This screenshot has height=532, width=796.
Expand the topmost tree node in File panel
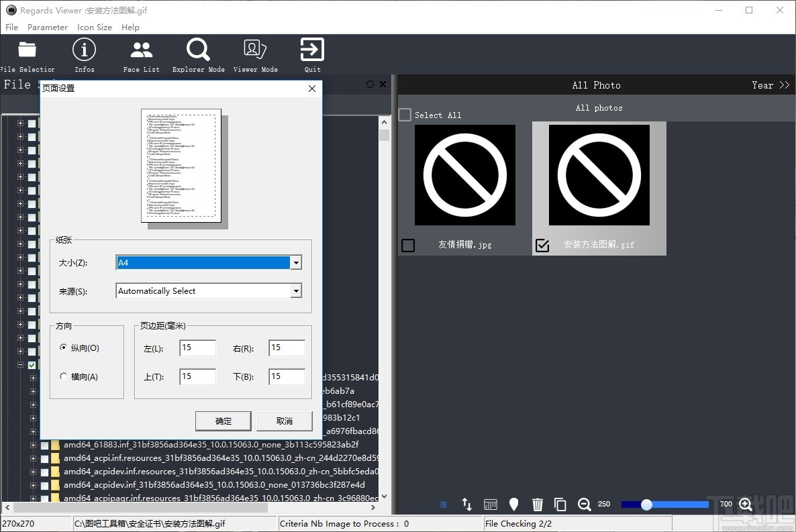(x=20, y=123)
